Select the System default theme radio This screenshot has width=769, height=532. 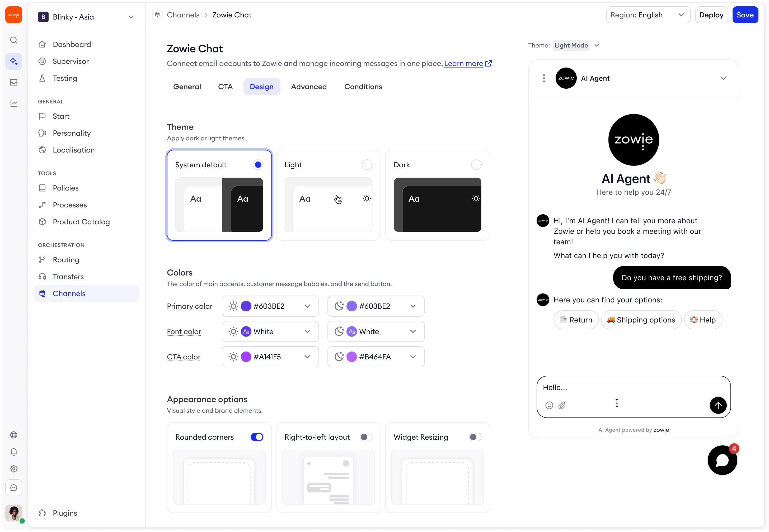(x=258, y=165)
